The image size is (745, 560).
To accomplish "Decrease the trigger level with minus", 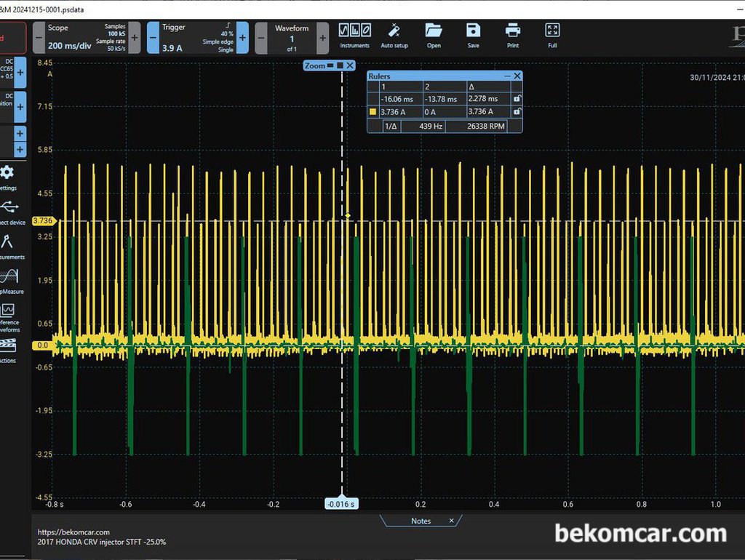I will point(153,38).
